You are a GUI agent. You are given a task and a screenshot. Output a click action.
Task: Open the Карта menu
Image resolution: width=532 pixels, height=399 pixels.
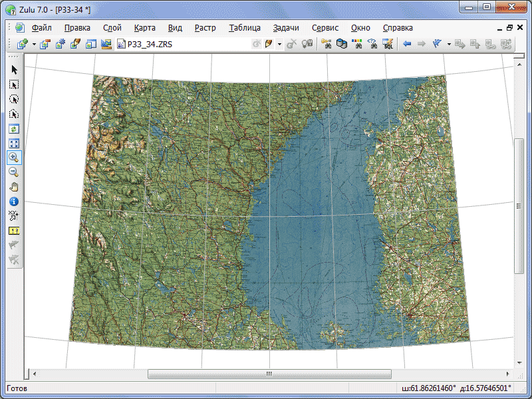tap(144, 28)
